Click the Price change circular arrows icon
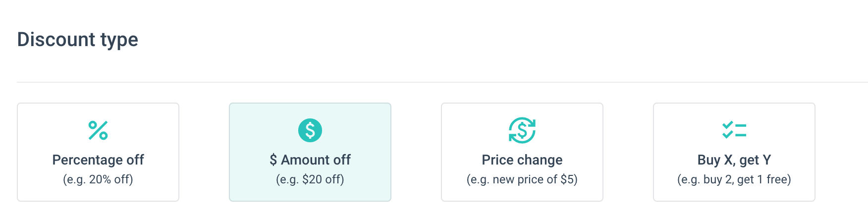This screenshot has width=868, height=223. [522, 130]
